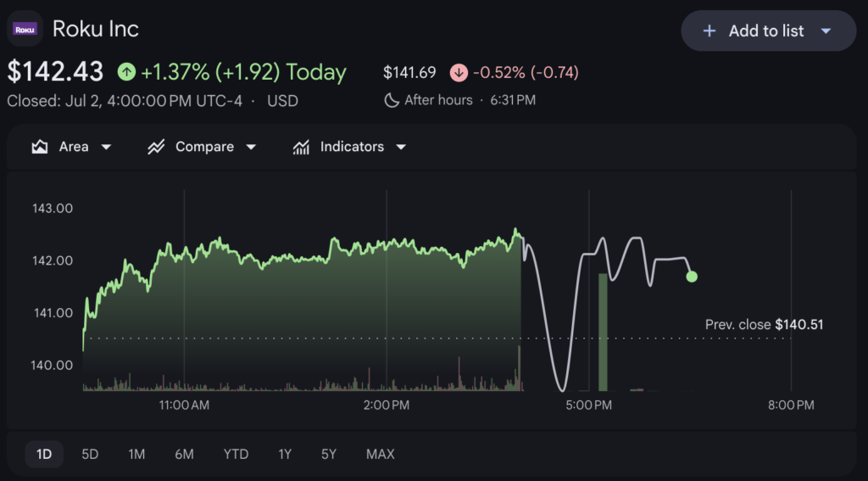
Task: Click the -0.52% (-0.74) change text
Action: tap(526, 73)
